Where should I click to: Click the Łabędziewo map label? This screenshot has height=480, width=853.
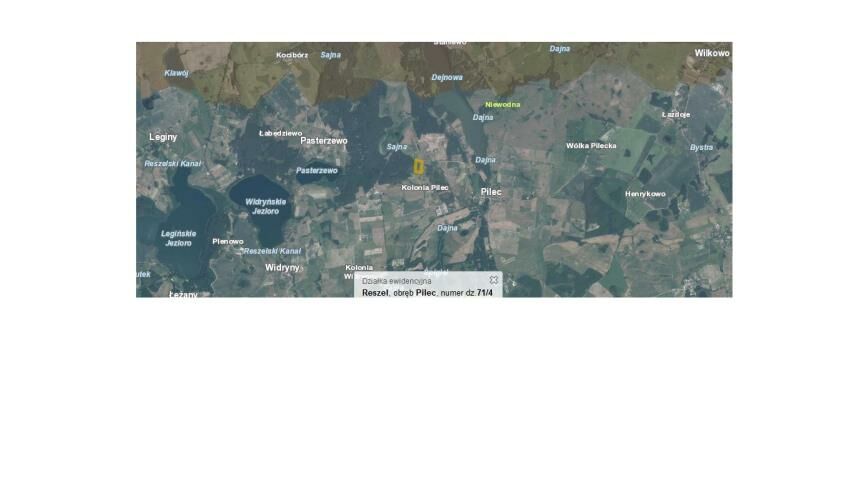click(x=280, y=133)
